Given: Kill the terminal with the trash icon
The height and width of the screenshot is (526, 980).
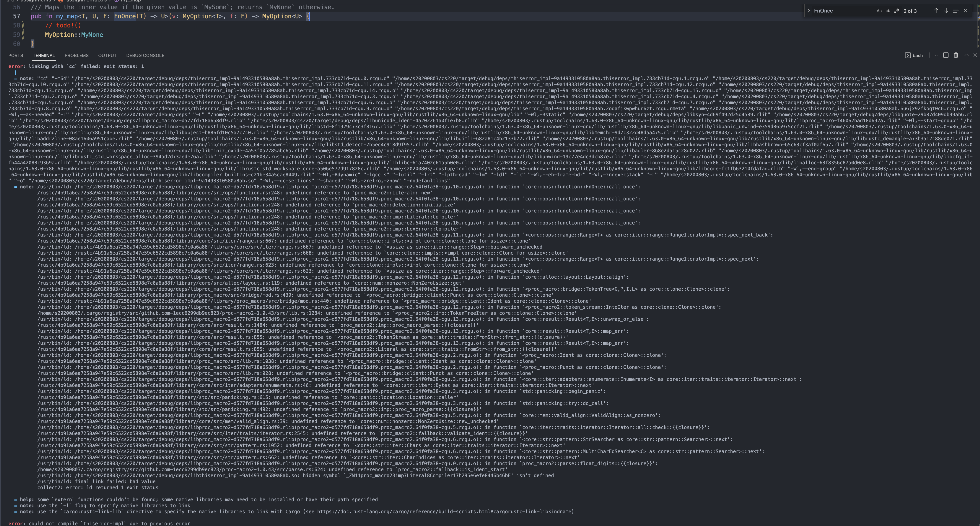Looking at the screenshot, I should [956, 55].
